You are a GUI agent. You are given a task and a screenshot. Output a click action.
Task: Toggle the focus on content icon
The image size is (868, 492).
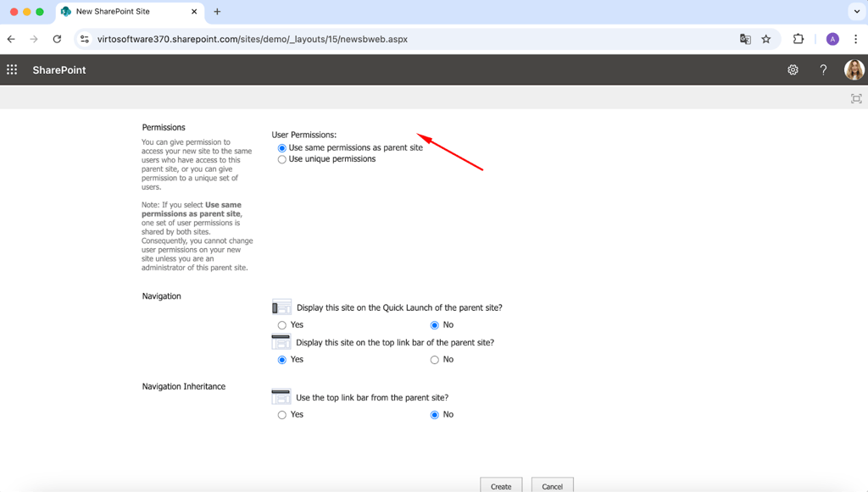(856, 98)
